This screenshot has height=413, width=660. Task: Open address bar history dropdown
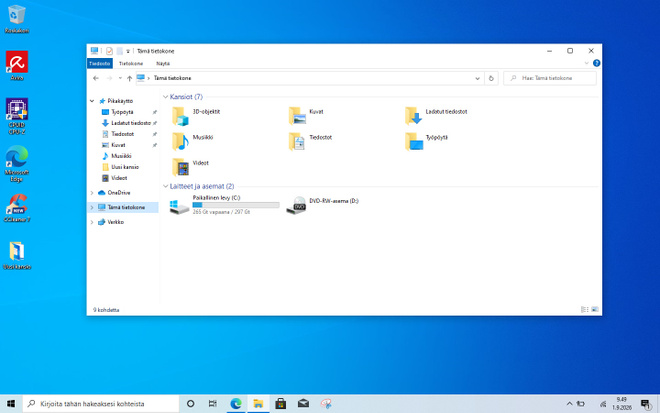(477, 78)
